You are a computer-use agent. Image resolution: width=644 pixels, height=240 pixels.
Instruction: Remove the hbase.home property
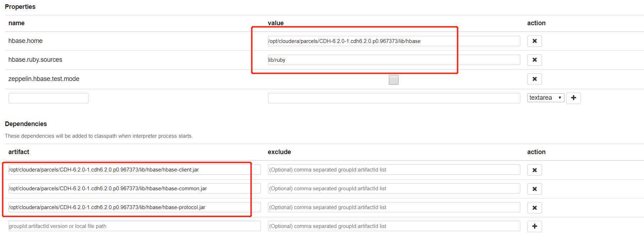534,41
